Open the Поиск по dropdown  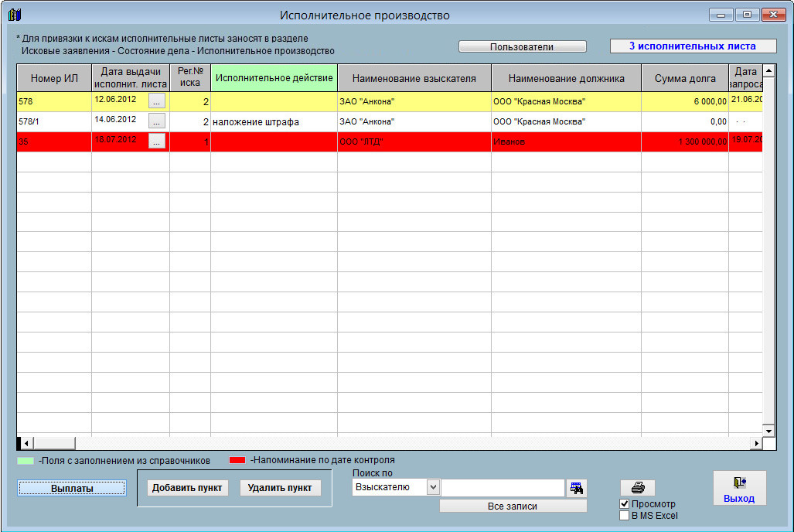tap(433, 487)
